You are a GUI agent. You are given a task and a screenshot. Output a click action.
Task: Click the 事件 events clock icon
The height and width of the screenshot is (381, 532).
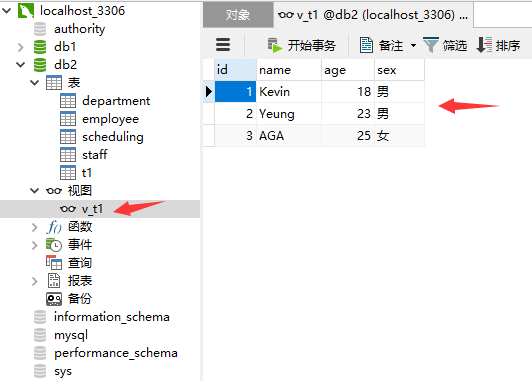pos(54,245)
